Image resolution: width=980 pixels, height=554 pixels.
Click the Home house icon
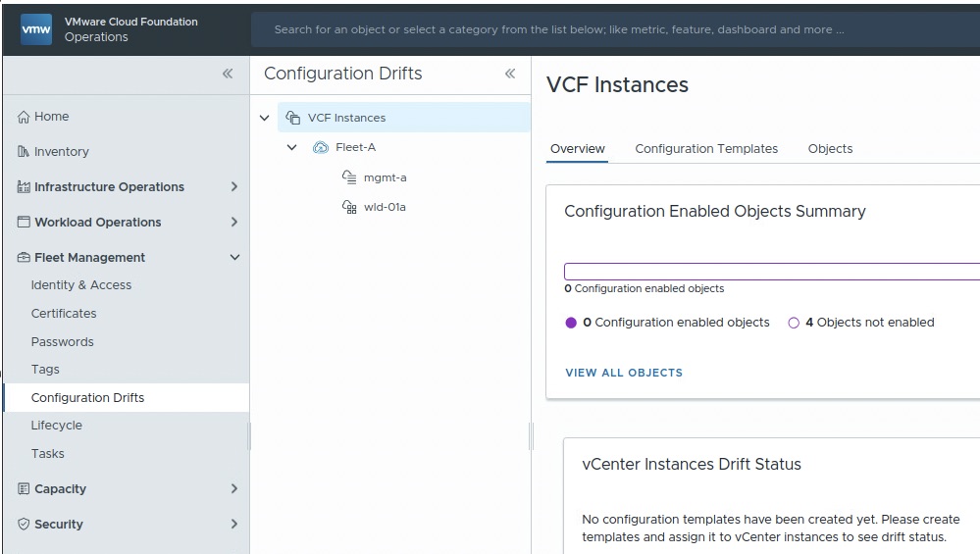click(x=24, y=117)
